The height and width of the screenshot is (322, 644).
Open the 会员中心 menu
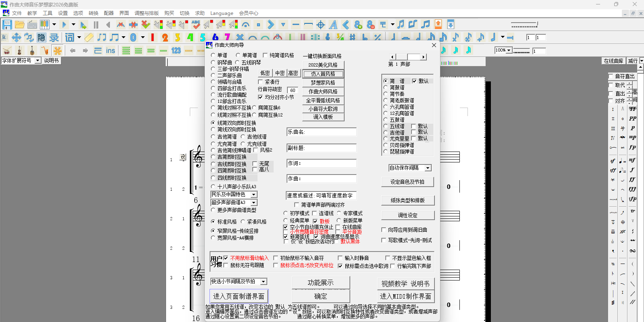pyautogui.click(x=249, y=13)
